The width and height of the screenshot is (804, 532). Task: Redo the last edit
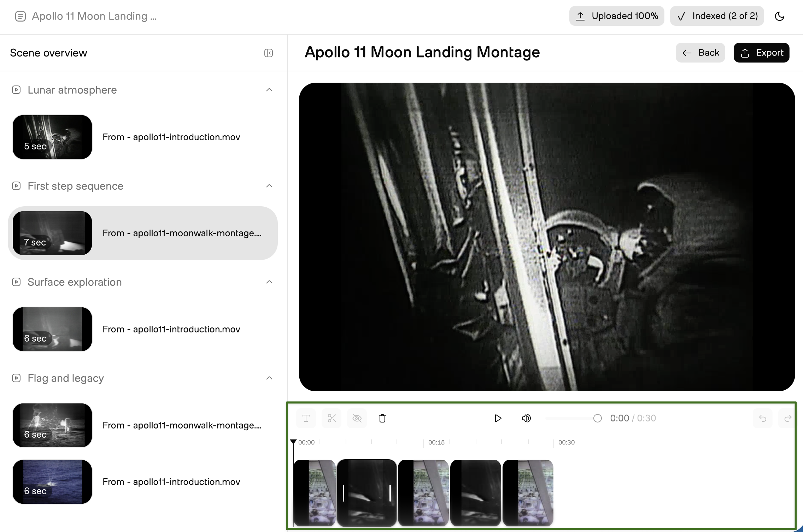pos(788,418)
